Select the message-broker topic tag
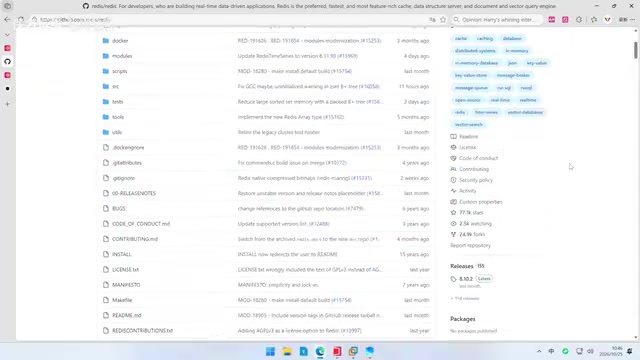 tap(513, 75)
